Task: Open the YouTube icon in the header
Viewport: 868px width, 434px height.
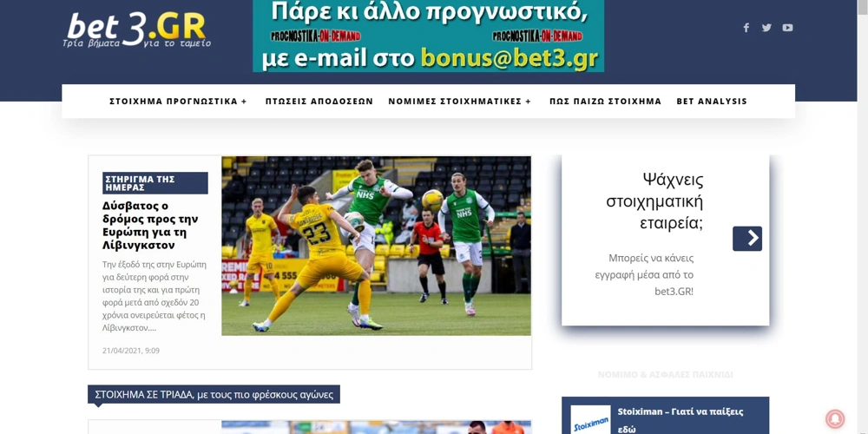Action: 787,28
